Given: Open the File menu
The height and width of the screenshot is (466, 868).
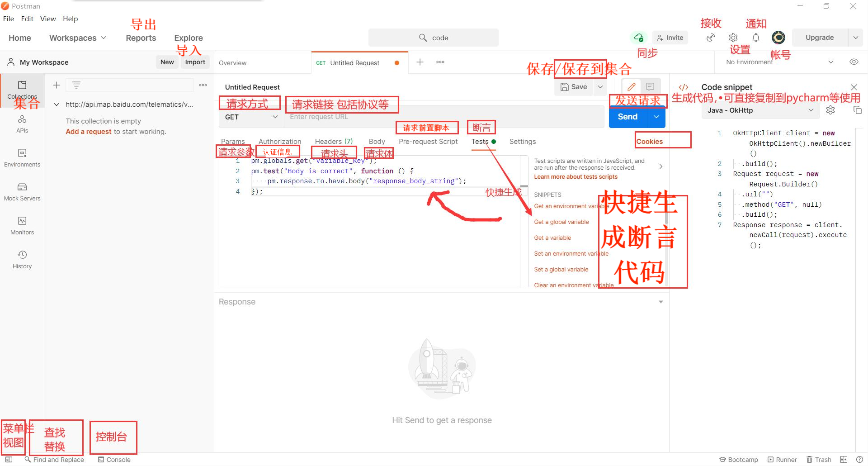Looking at the screenshot, I should 8,19.
